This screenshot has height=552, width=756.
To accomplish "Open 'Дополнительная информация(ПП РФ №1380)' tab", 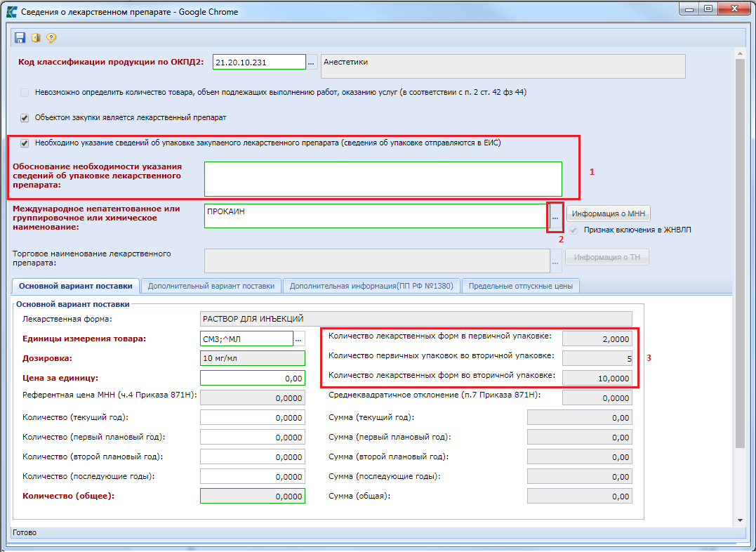I will [x=371, y=286].
